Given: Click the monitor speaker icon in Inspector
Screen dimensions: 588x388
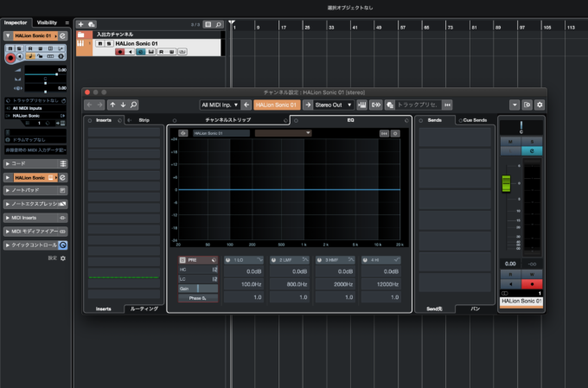Looking at the screenshot, I should [20, 56].
